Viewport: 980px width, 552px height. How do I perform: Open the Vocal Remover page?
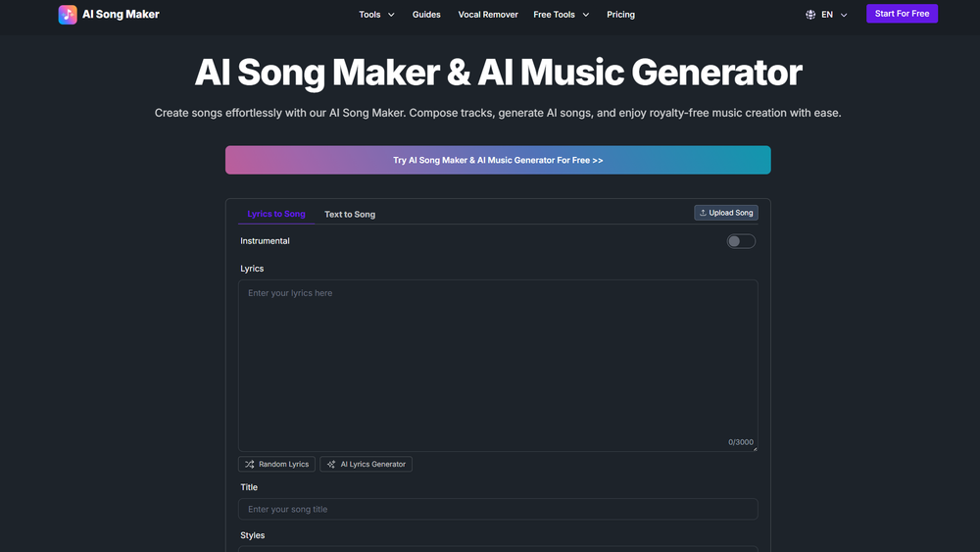[487, 15]
